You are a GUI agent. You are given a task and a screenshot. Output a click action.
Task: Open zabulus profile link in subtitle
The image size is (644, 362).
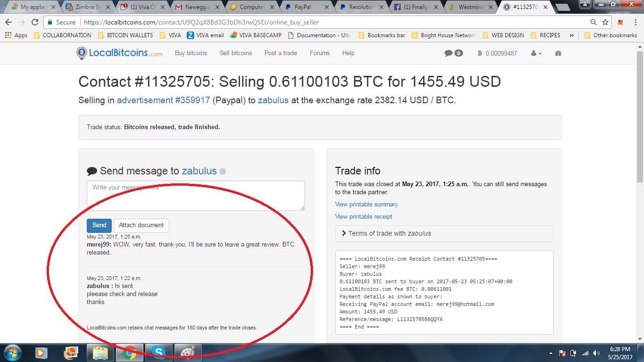273,100
